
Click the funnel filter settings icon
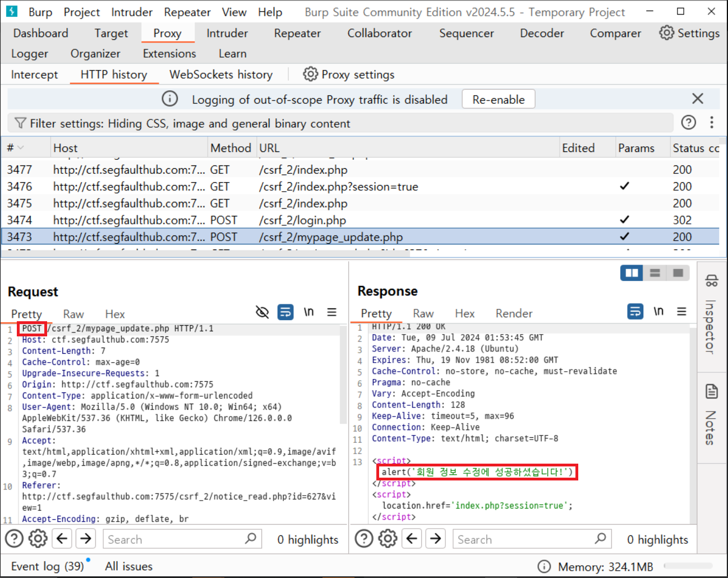(x=20, y=123)
